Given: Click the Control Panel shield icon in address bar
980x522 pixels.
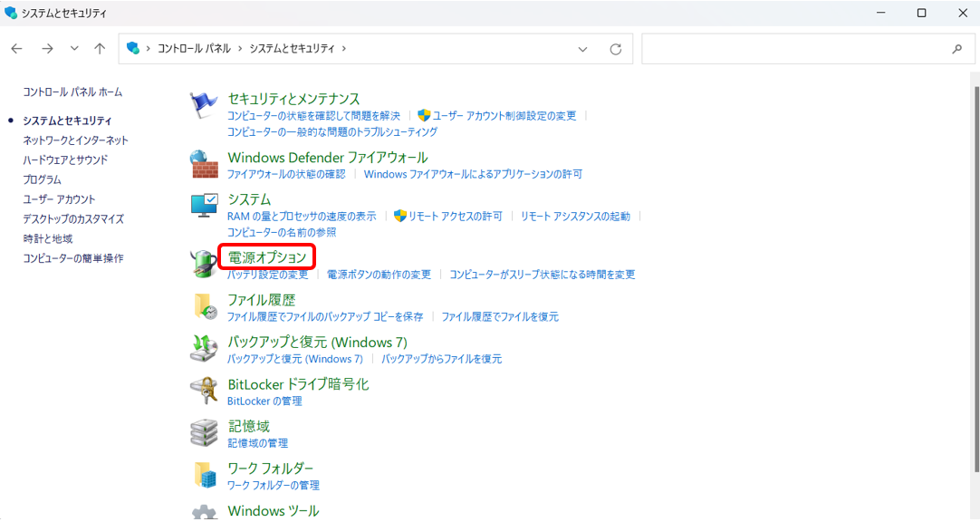Looking at the screenshot, I should pos(132,48).
